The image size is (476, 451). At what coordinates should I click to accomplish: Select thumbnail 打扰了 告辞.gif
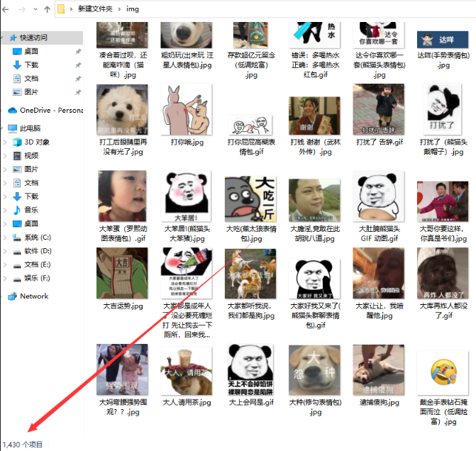pos(379,110)
